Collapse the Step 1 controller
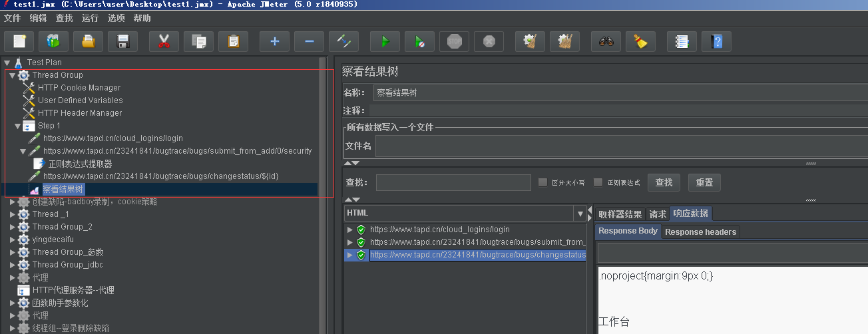This screenshot has height=334, width=868. click(17, 126)
